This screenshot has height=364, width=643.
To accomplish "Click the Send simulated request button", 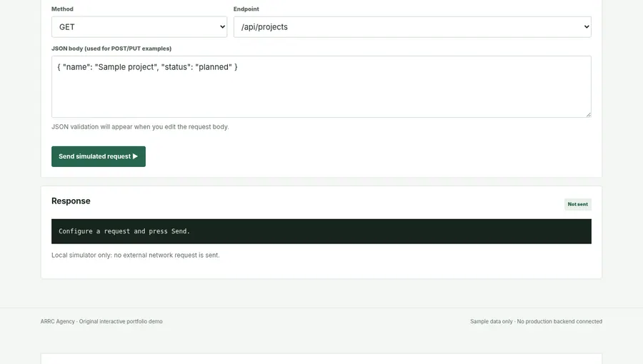I will [x=99, y=156].
